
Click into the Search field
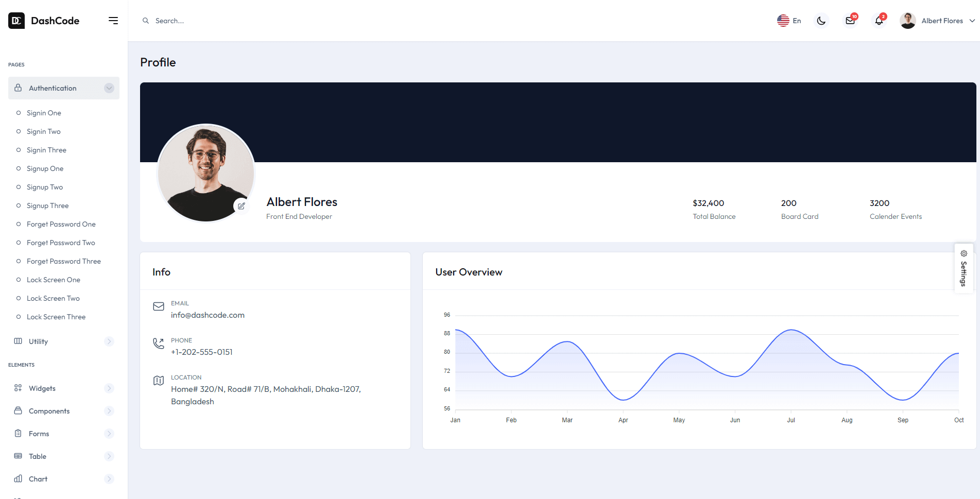pyautogui.click(x=169, y=21)
